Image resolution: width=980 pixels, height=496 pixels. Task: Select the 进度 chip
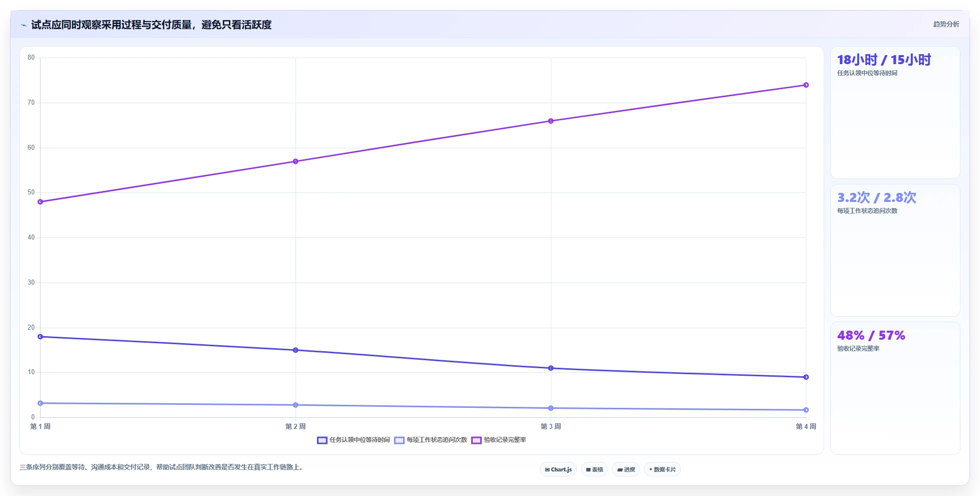pyautogui.click(x=626, y=469)
